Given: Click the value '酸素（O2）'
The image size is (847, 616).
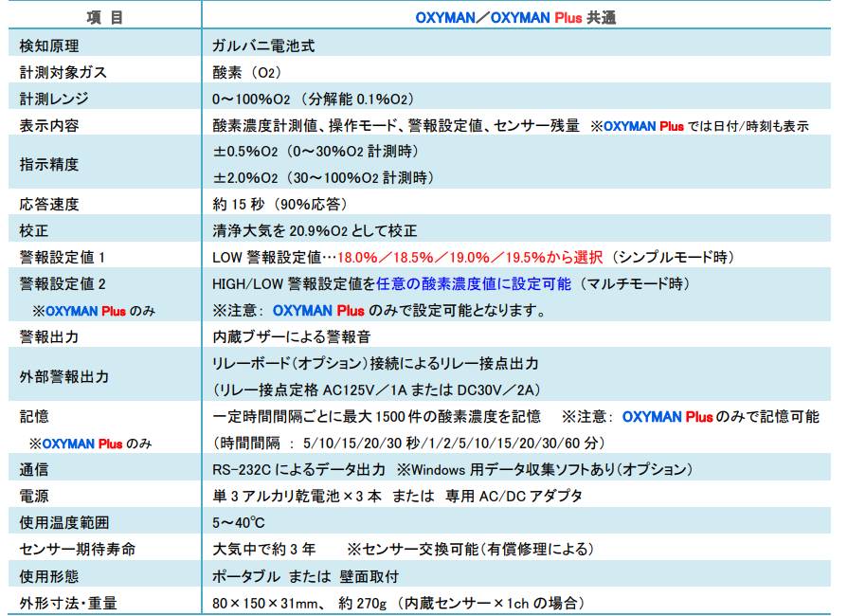Looking at the screenshot, I should click(x=247, y=72).
